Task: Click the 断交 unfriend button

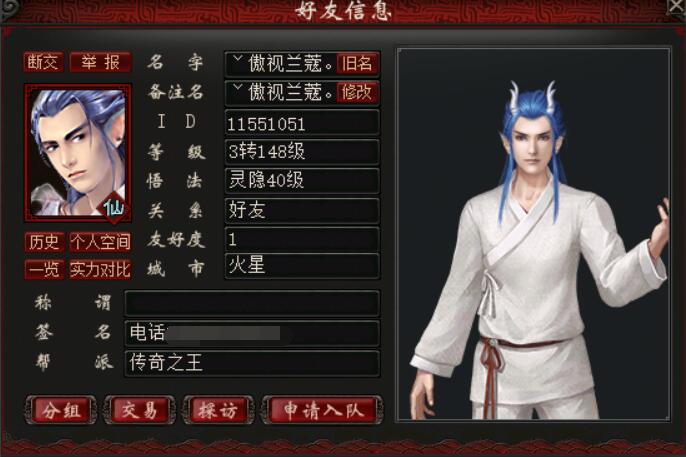Action: pyautogui.click(x=43, y=63)
